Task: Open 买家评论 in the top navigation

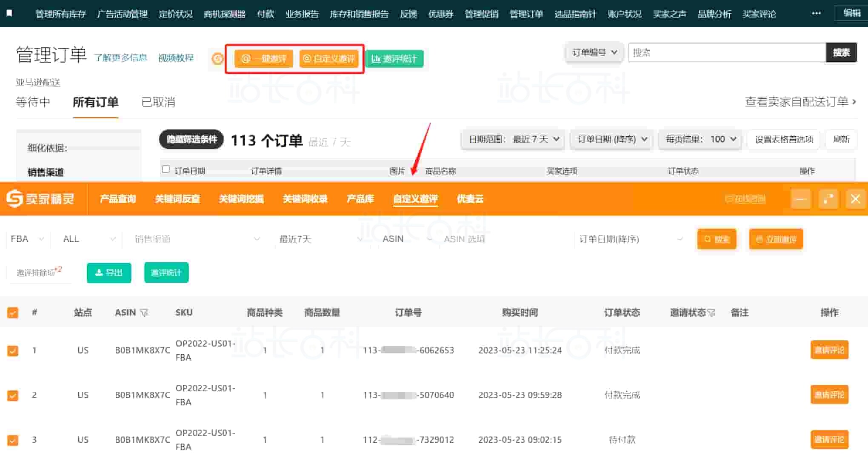Action: [759, 14]
